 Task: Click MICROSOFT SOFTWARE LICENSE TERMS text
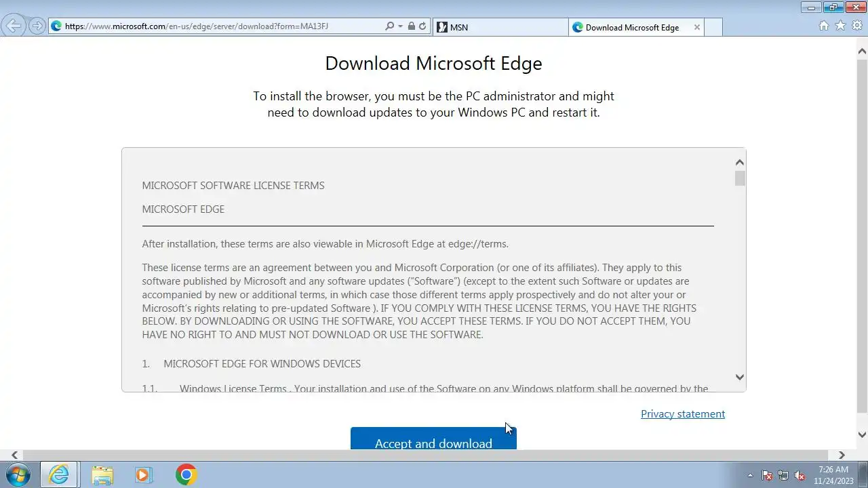point(233,185)
